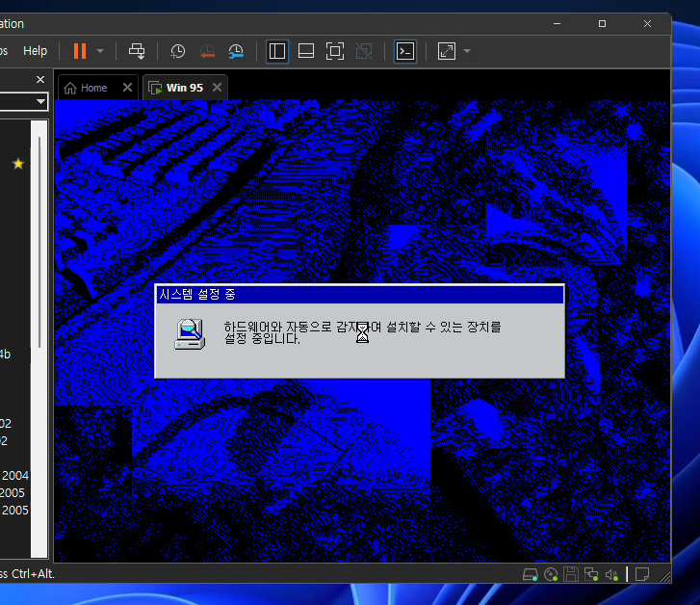This screenshot has height=605, width=700.
Task: Select the 2004 entry in the library
Action: pos(15,475)
